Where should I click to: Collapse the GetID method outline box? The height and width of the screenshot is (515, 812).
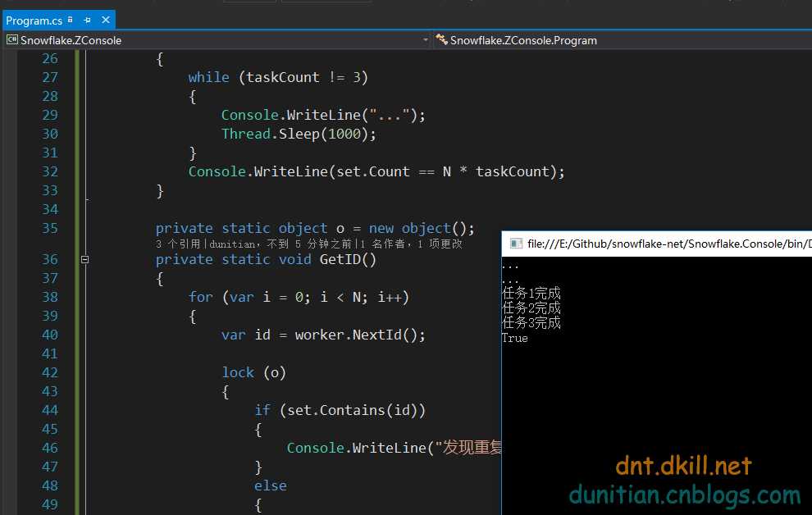coord(85,259)
